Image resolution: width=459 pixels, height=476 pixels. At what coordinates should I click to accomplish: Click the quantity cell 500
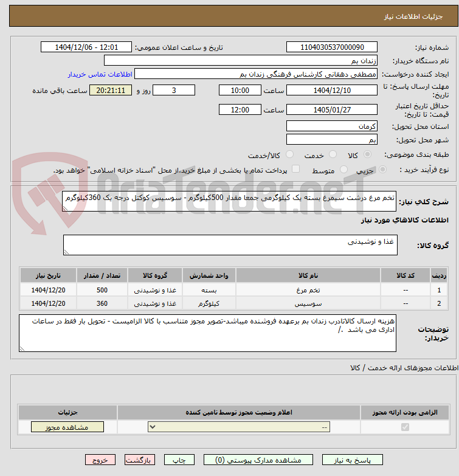pyautogui.click(x=102, y=290)
